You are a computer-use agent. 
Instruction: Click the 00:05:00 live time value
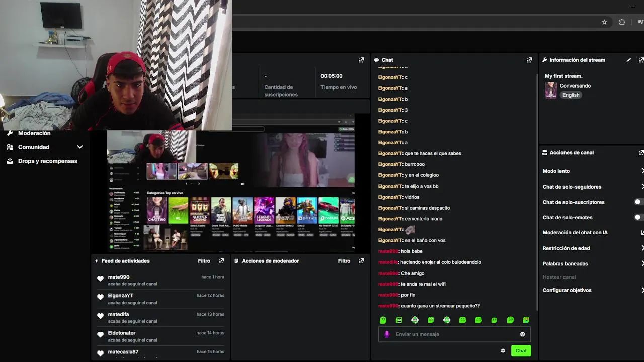point(332,76)
